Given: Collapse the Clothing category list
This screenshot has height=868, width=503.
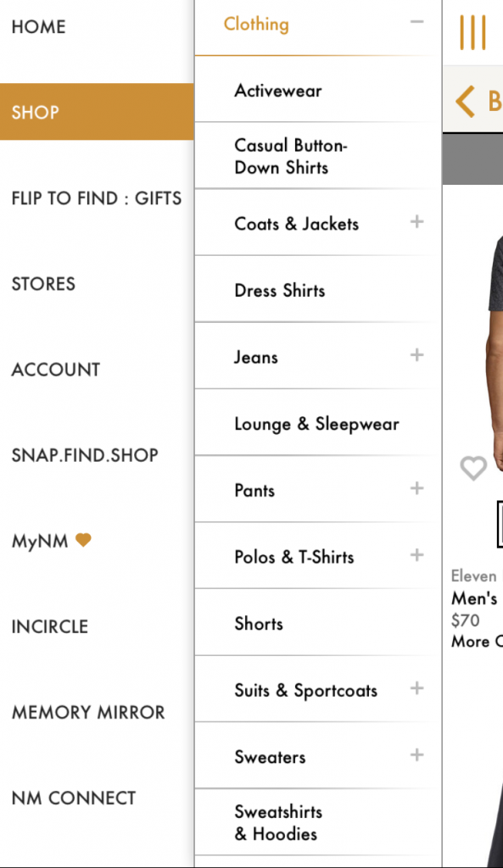Looking at the screenshot, I should click(417, 22).
